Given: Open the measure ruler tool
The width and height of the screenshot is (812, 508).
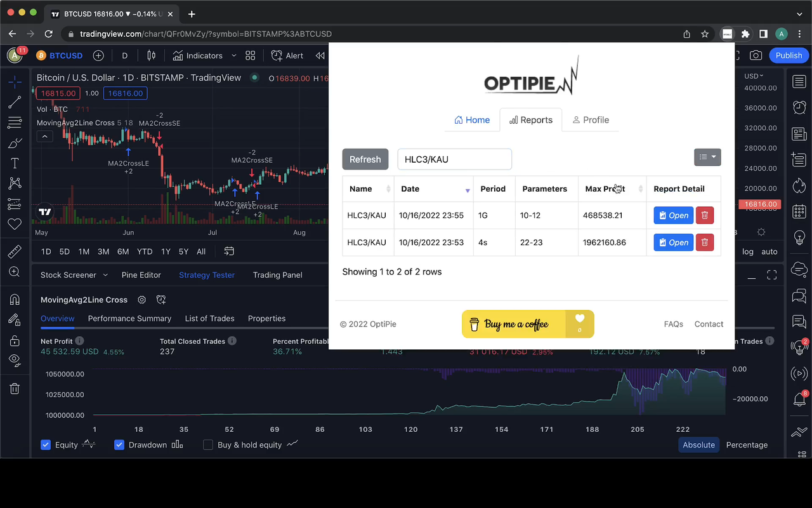Looking at the screenshot, I should pos(15,251).
